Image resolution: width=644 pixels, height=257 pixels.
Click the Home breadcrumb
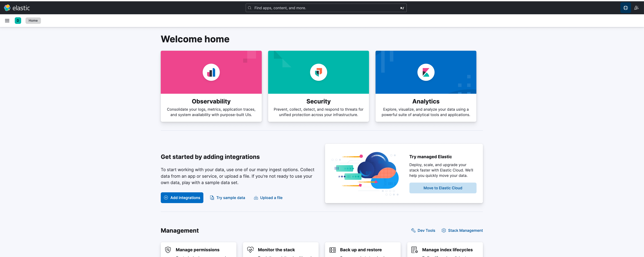[x=33, y=20]
